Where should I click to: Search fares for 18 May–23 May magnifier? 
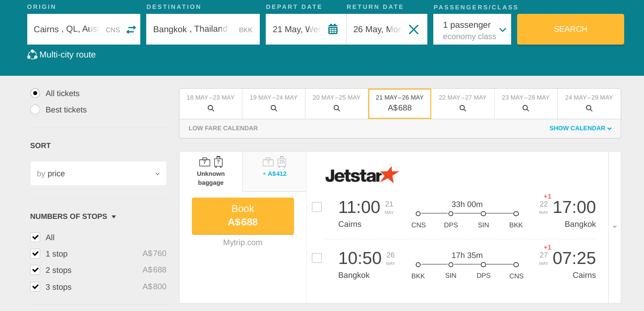coord(211,108)
